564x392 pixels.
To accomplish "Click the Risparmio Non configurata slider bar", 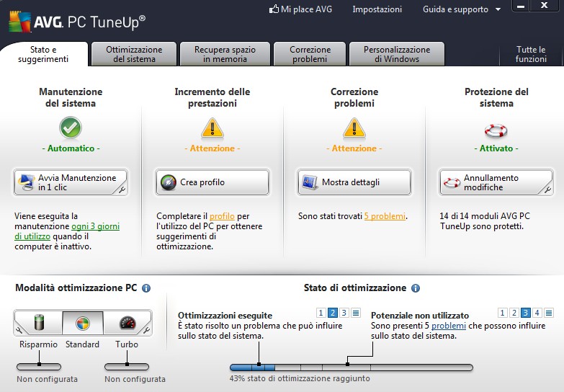I will (x=39, y=367).
